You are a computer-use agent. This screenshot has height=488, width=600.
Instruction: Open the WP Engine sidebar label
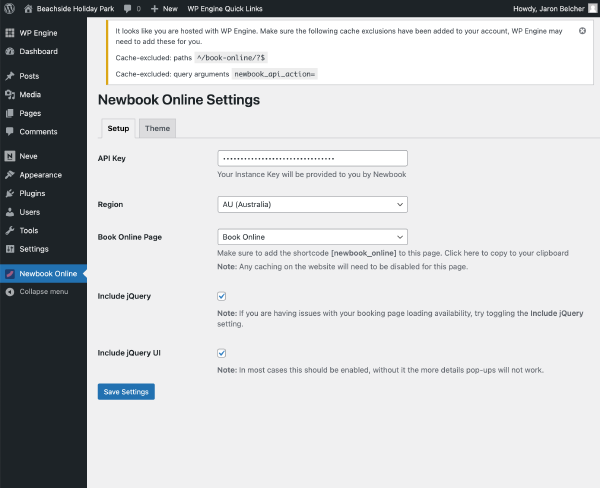coord(38,33)
